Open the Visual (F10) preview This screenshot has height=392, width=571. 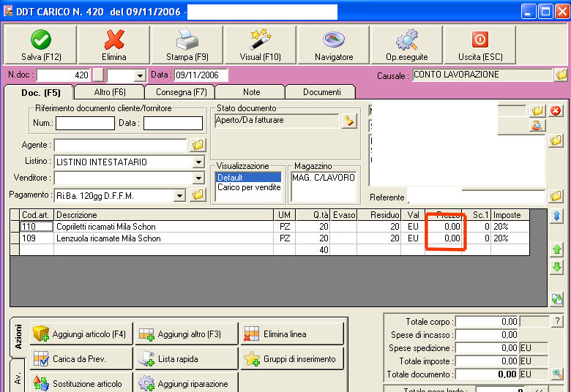261,45
